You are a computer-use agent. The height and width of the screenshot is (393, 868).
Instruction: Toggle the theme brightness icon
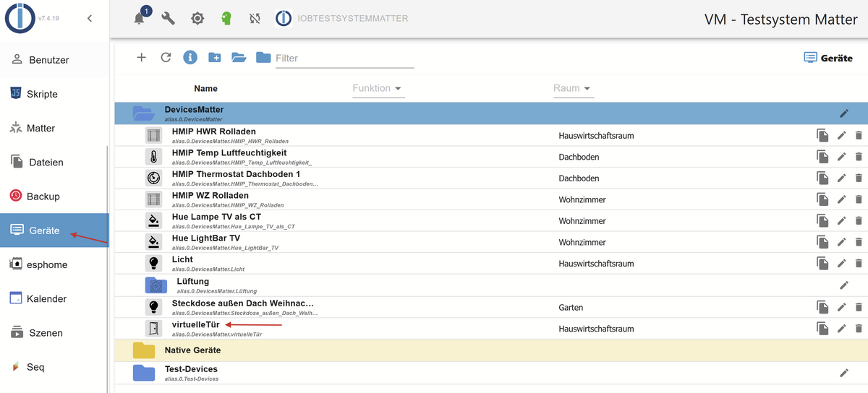(x=197, y=19)
